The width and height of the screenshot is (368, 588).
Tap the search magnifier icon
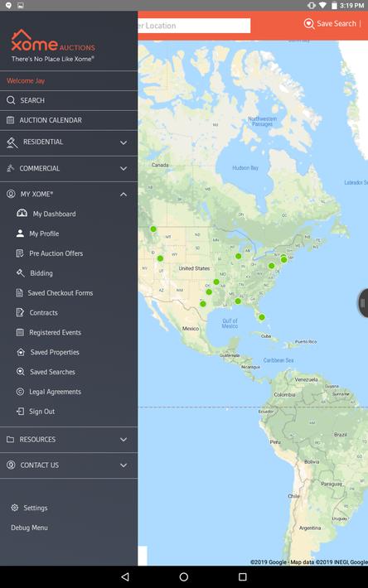[11, 100]
